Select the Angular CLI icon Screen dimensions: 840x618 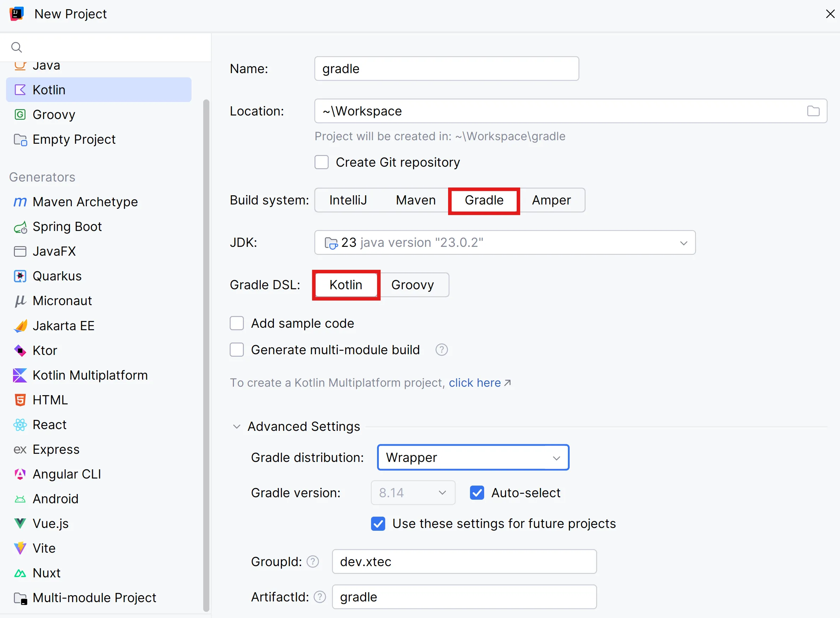point(20,474)
